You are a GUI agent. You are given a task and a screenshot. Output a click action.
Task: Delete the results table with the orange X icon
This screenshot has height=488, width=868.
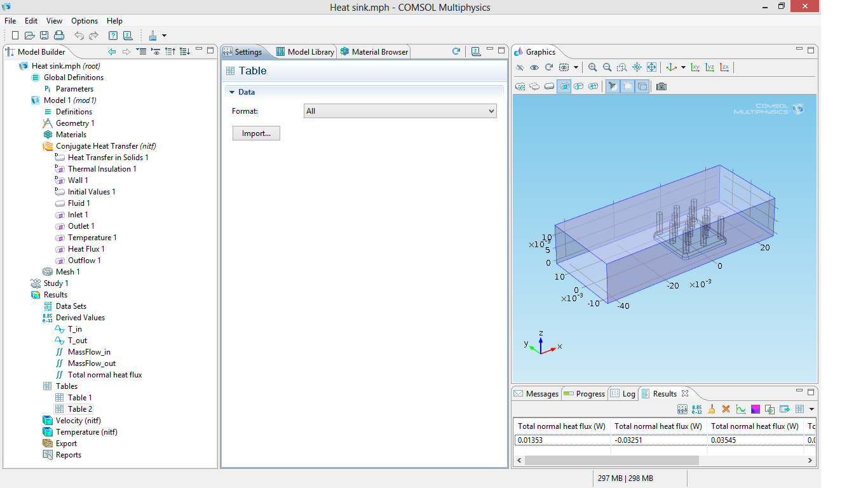[x=726, y=409]
